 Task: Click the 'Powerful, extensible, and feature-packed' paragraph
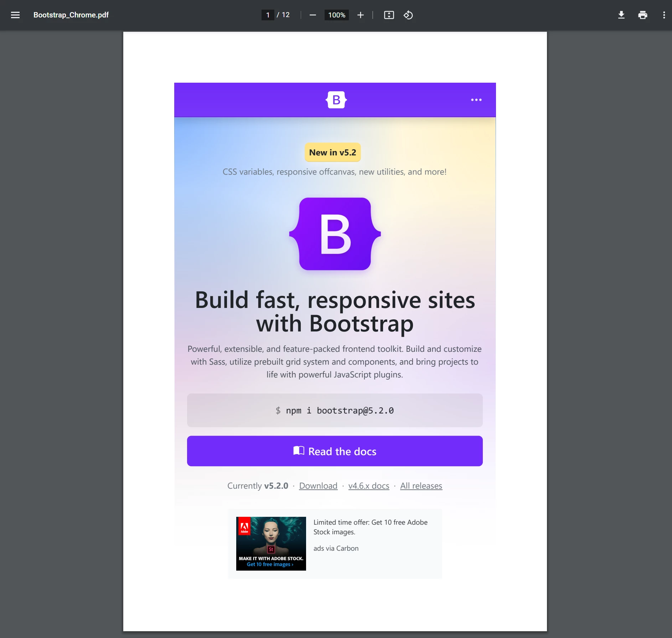pyautogui.click(x=335, y=362)
